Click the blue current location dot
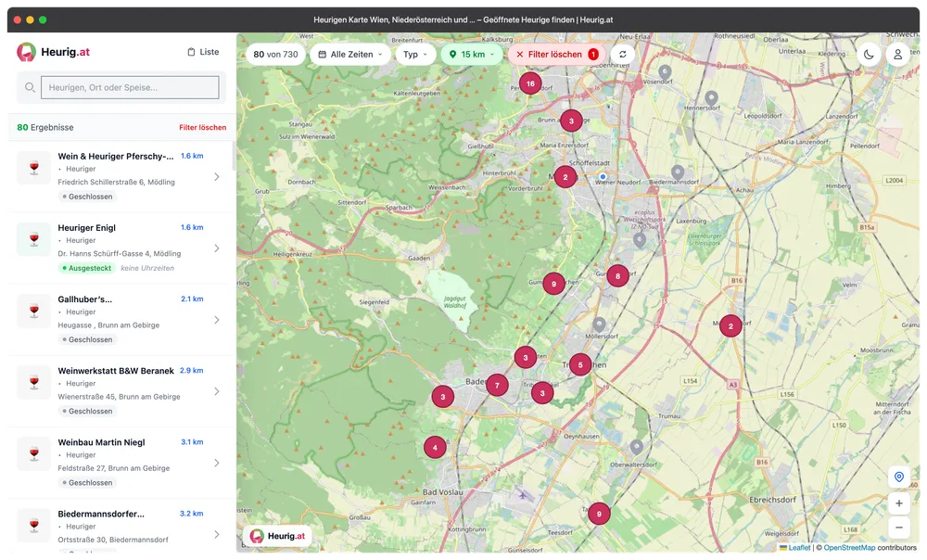The width and height of the screenshot is (927, 560). click(603, 176)
